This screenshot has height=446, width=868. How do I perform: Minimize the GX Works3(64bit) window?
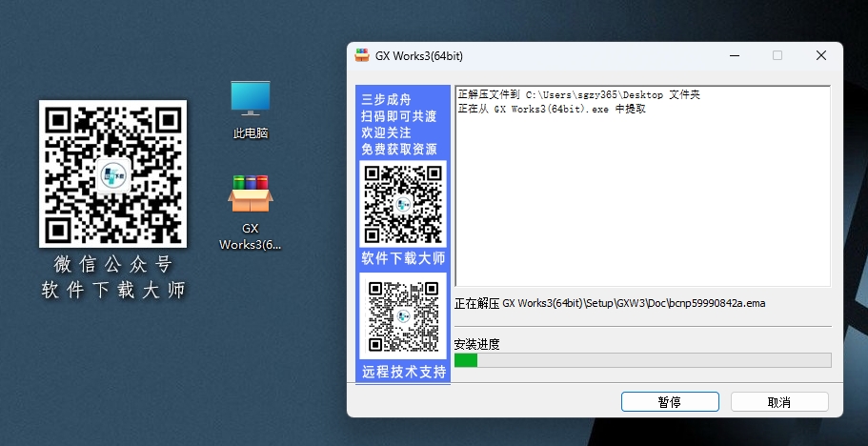[x=735, y=55]
